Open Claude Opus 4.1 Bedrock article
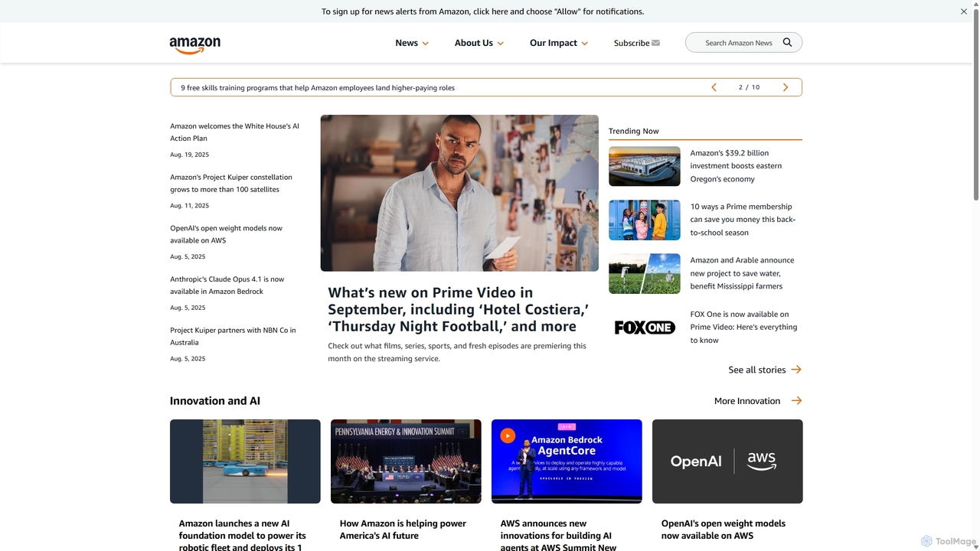 click(x=227, y=285)
